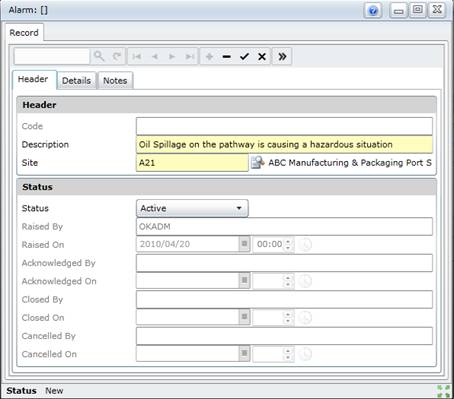Image resolution: width=454 pixels, height=399 pixels.
Task: Select the Record tab
Action: point(24,33)
